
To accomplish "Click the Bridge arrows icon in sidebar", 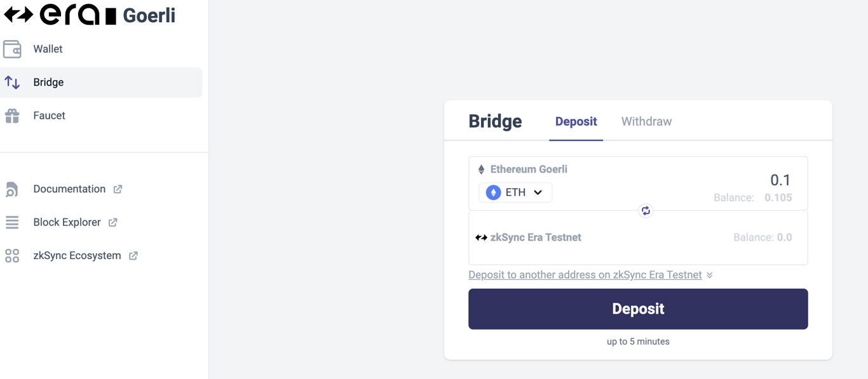I will click(x=12, y=83).
